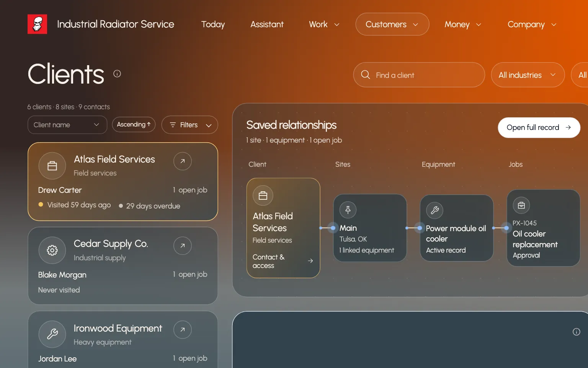Select the PX-1045 Oil cooler replacement job

(x=543, y=228)
